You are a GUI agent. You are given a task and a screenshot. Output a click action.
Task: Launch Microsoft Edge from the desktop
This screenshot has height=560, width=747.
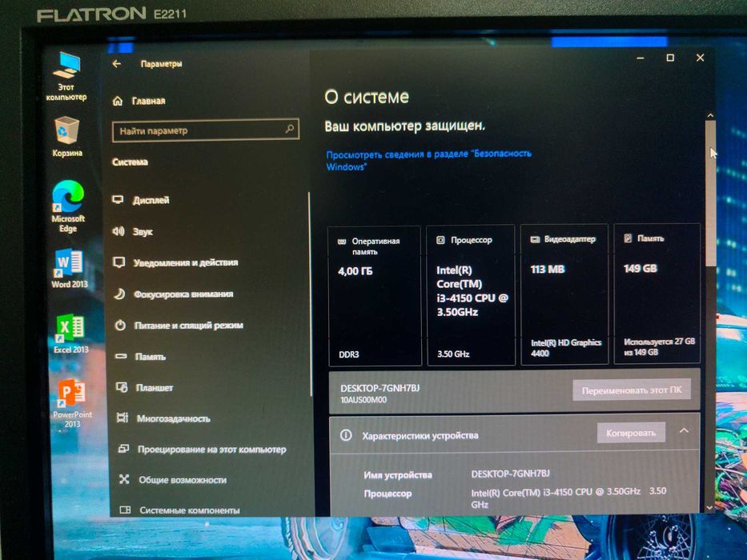tap(67, 206)
